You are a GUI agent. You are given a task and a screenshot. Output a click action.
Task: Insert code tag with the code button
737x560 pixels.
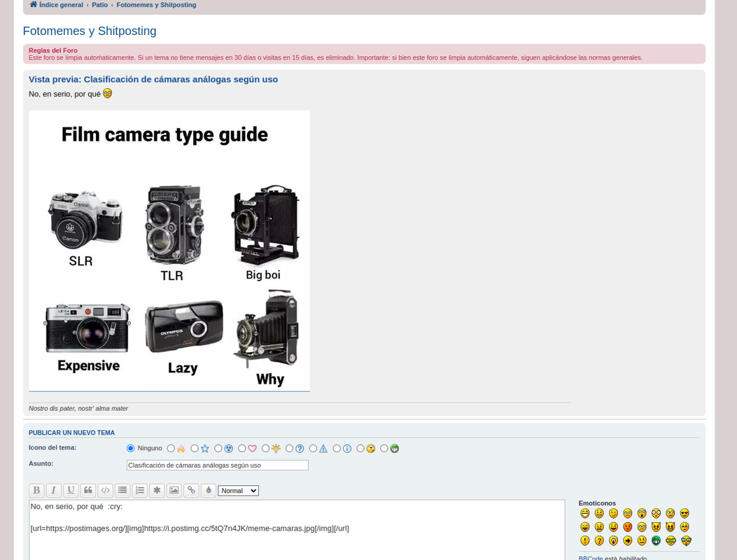coord(105,491)
